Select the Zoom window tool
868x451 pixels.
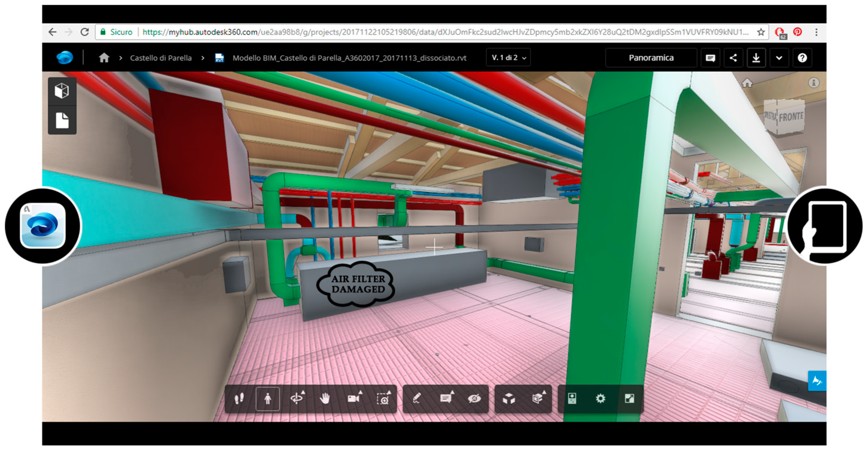383,399
